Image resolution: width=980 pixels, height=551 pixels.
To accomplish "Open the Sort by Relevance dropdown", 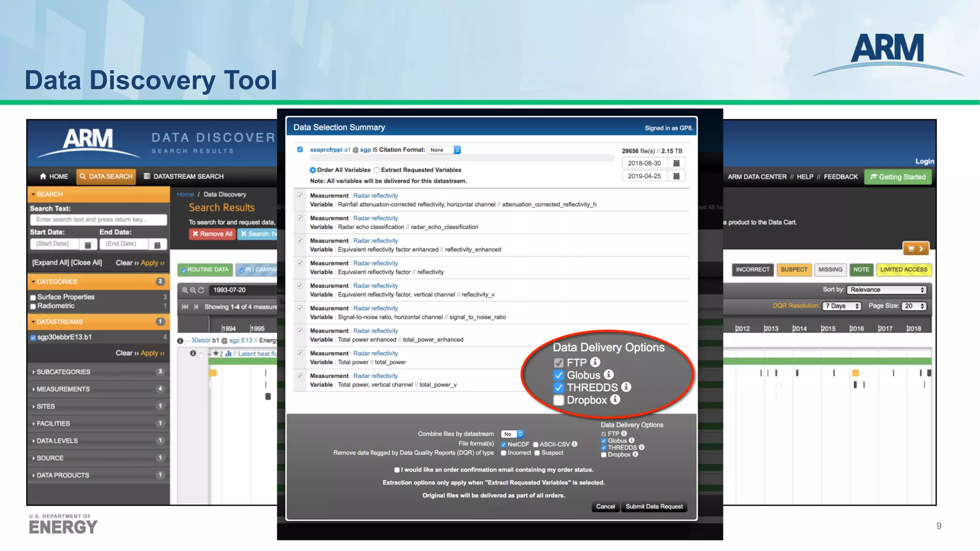I will [x=887, y=290].
